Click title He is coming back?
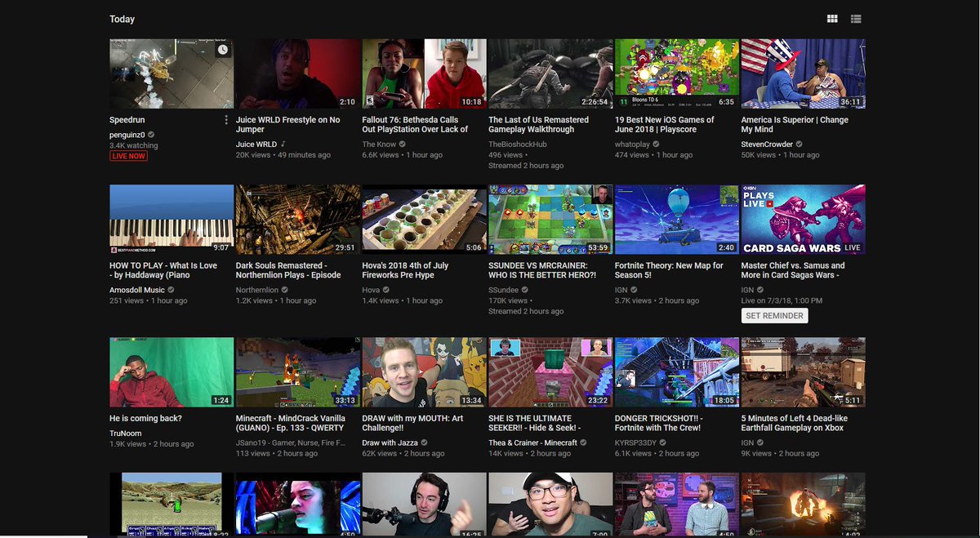The height and width of the screenshot is (538, 980). [145, 418]
